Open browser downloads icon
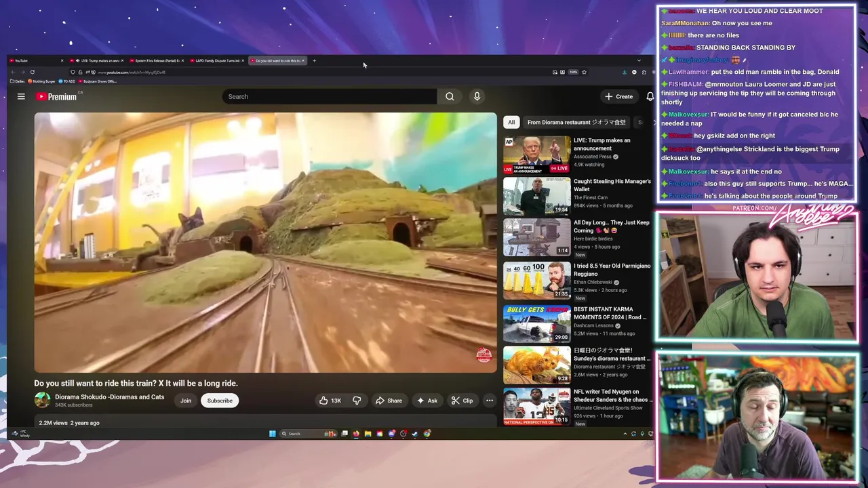This screenshot has height=488, width=868. pos(625,72)
